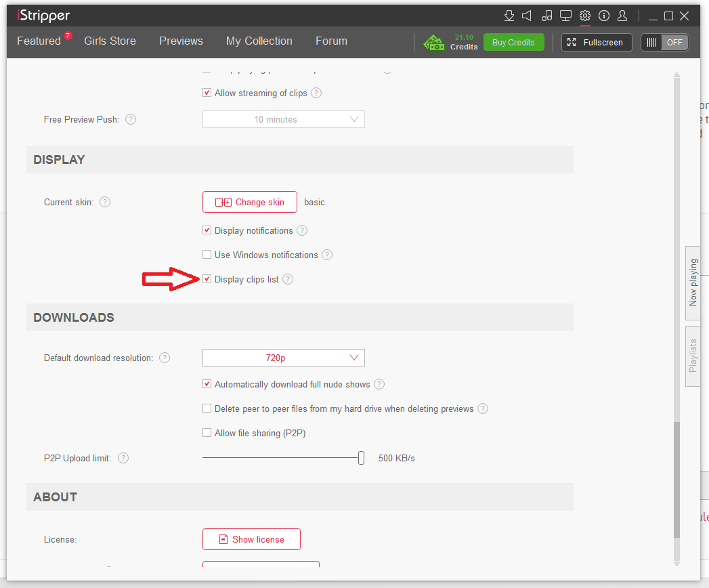Viewport: 709px width, 588px height.
Task: Uncheck Display clips list checkbox
Action: tap(207, 279)
